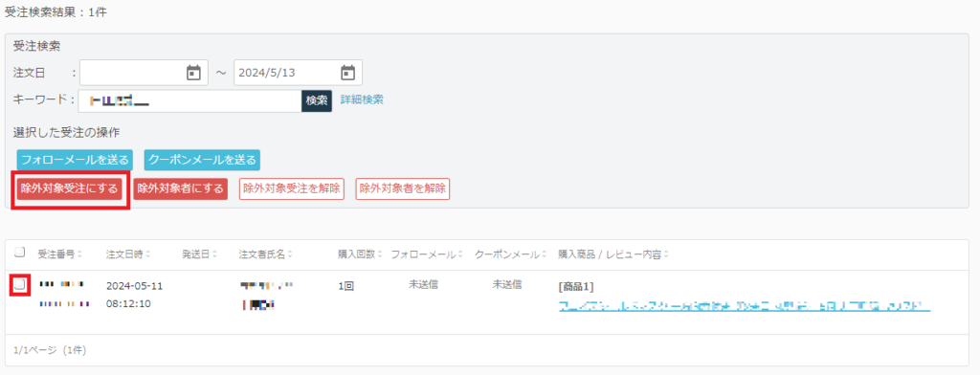
Task: Click the order date text 2024-05-11
Action: [134, 286]
